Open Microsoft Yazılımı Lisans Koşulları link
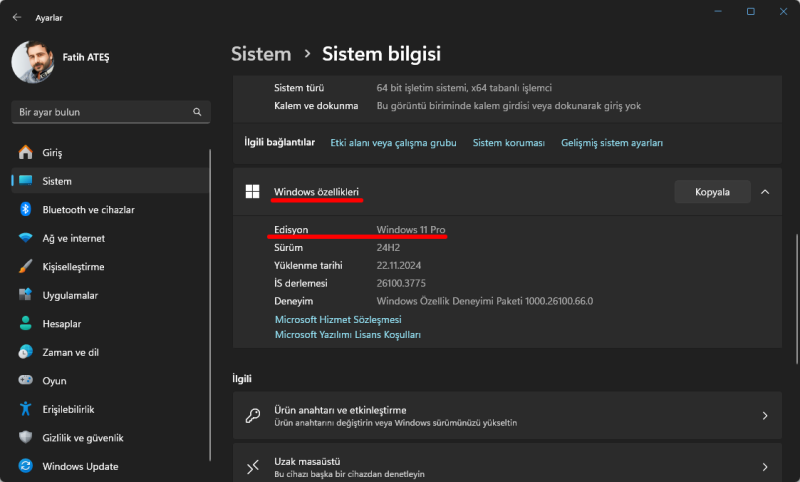 (x=347, y=335)
